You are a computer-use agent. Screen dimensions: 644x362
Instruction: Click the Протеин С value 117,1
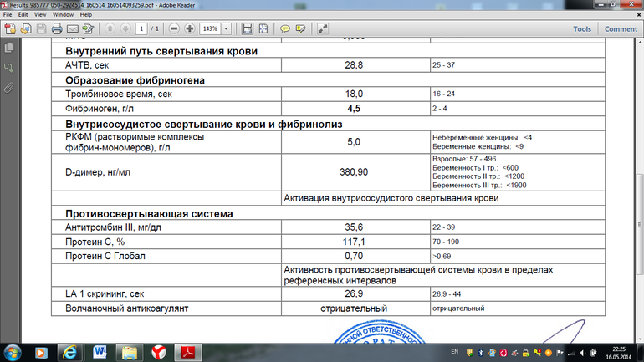[x=354, y=242]
